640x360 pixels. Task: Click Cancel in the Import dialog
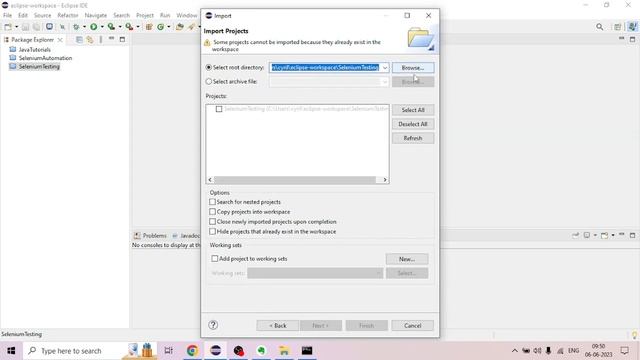pos(412,325)
